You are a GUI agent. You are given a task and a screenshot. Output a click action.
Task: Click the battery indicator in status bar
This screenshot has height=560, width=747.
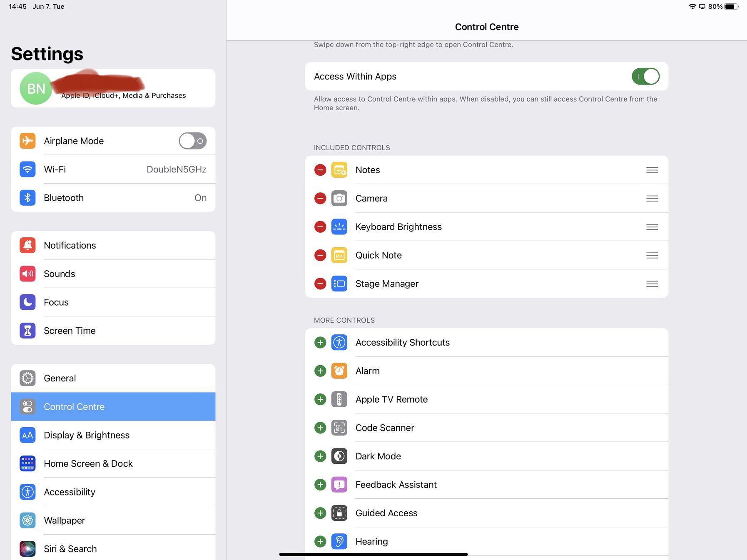(x=731, y=7)
